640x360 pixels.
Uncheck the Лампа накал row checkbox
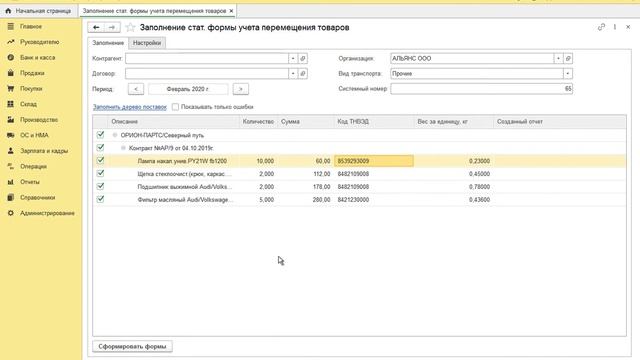(100, 160)
